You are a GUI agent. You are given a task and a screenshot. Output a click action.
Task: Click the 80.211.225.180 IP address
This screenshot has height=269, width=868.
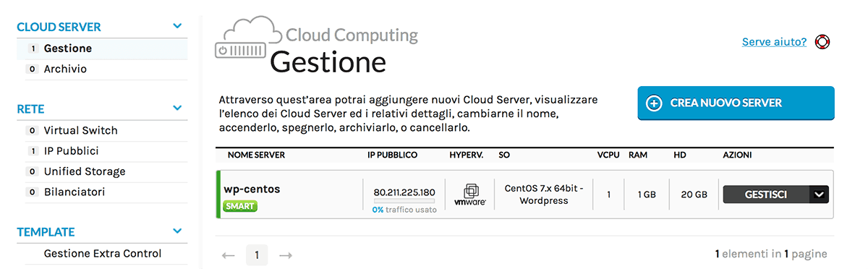tap(404, 192)
